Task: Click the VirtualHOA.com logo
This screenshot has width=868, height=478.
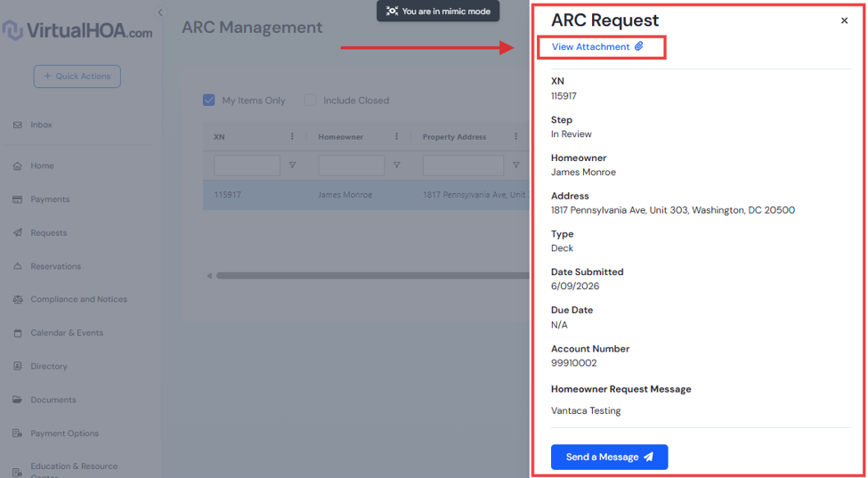Action: click(77, 31)
